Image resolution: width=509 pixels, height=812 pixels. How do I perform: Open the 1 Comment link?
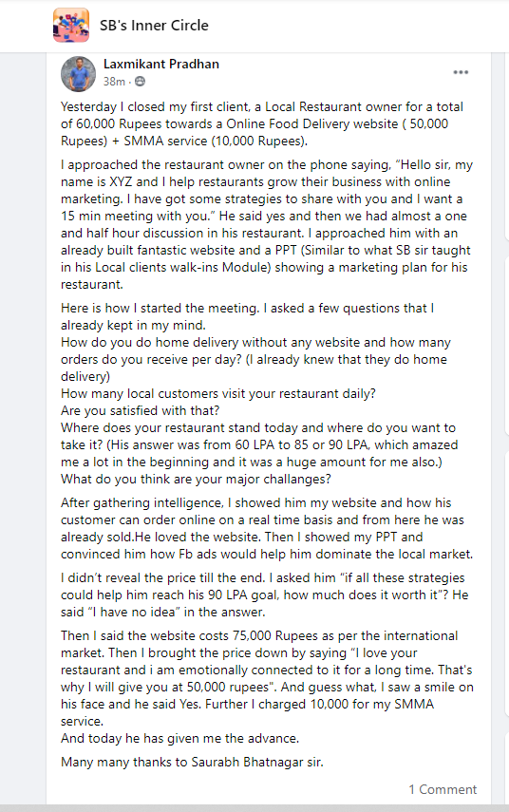[x=443, y=789]
